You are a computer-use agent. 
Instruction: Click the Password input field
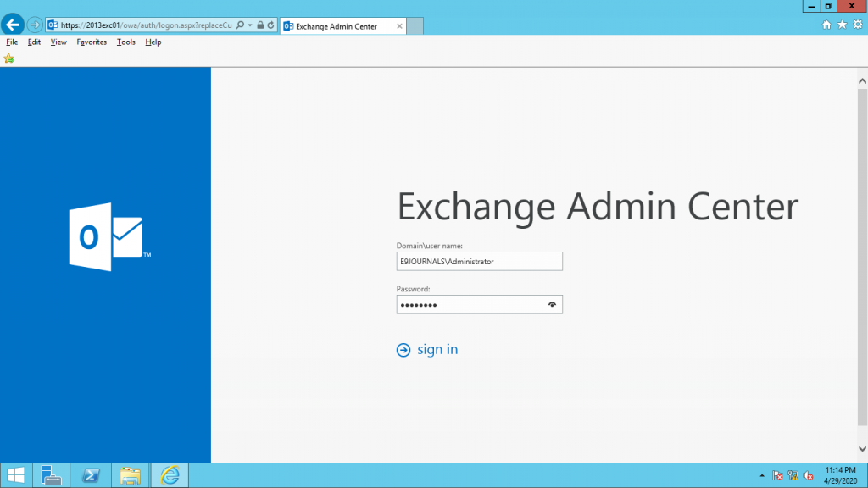(x=480, y=304)
